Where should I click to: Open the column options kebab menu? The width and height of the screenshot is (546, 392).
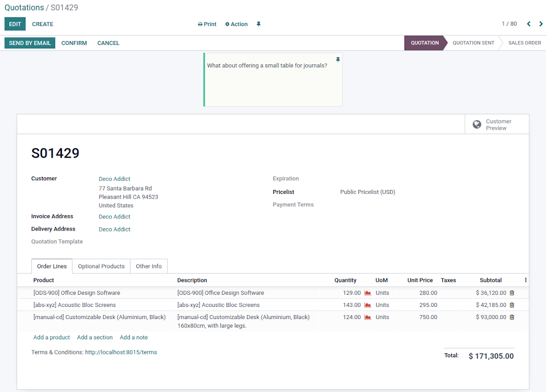(526, 280)
